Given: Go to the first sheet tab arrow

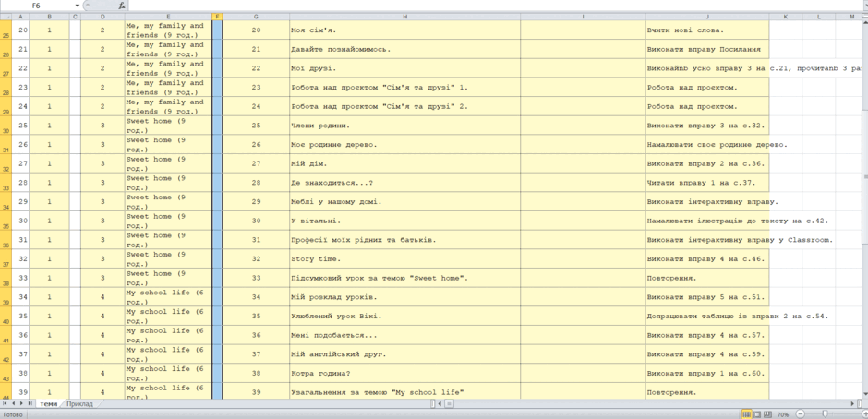Looking at the screenshot, I should 5,404.
